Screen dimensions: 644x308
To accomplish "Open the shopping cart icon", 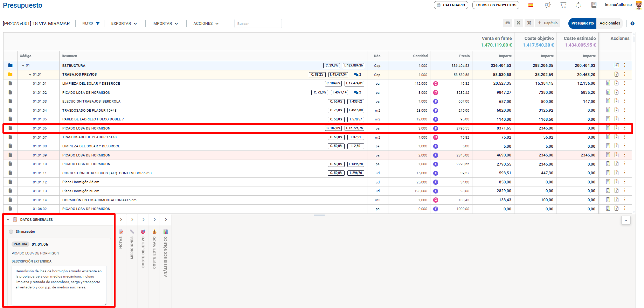I will pyautogui.click(x=563, y=5).
